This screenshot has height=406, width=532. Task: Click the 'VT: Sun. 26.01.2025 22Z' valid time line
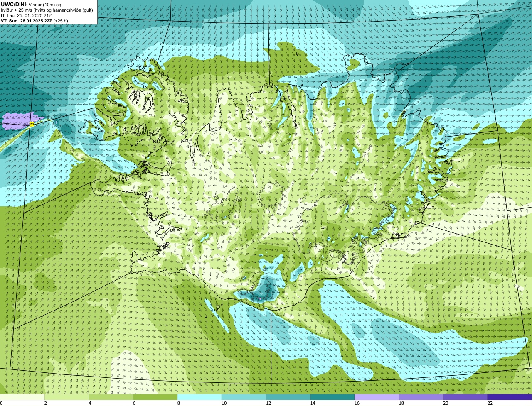[x=34, y=20]
